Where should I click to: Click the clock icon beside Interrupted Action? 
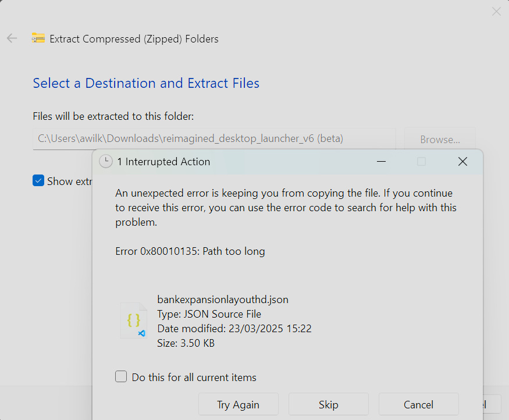(x=105, y=161)
